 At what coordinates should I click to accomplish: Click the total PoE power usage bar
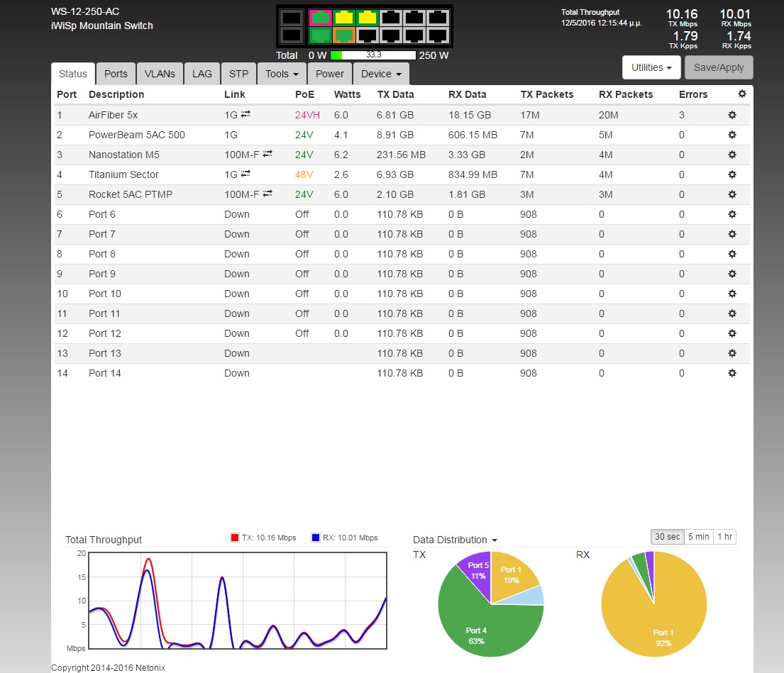tap(372, 55)
